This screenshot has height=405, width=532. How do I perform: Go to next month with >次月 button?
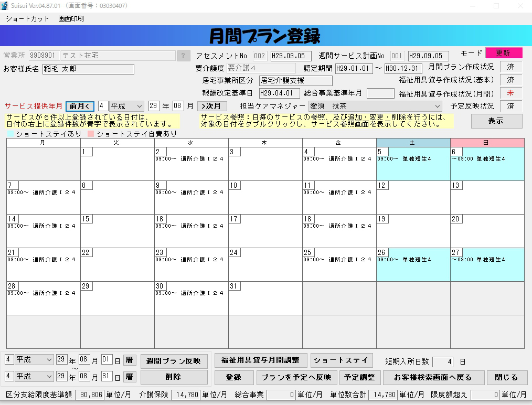pyautogui.click(x=212, y=106)
